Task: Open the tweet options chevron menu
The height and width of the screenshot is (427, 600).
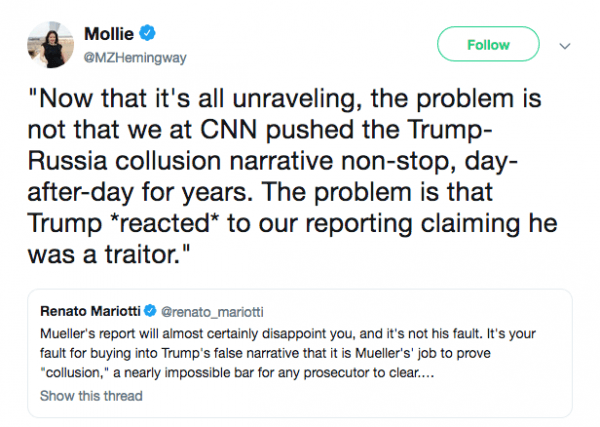Action: coord(565,45)
